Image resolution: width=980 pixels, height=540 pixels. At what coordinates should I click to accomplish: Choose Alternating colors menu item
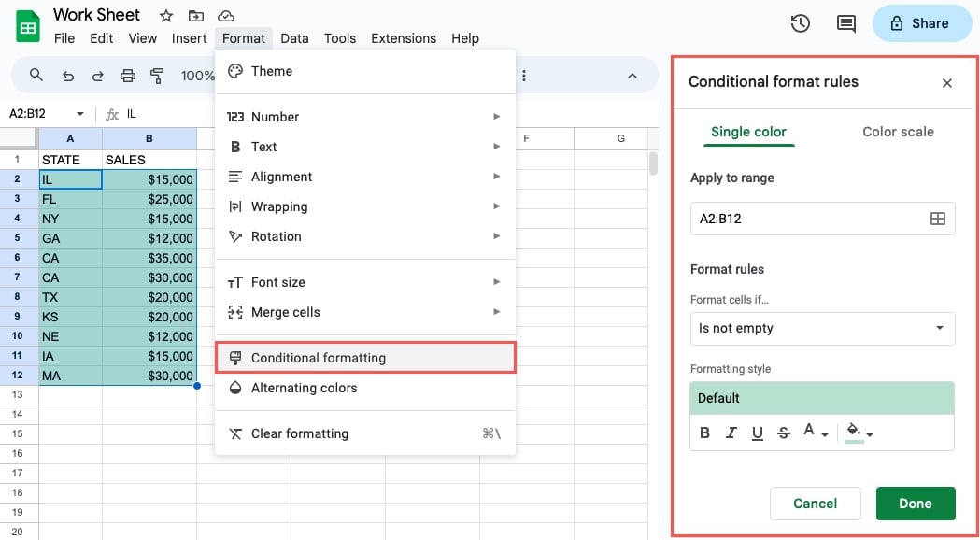point(365,388)
